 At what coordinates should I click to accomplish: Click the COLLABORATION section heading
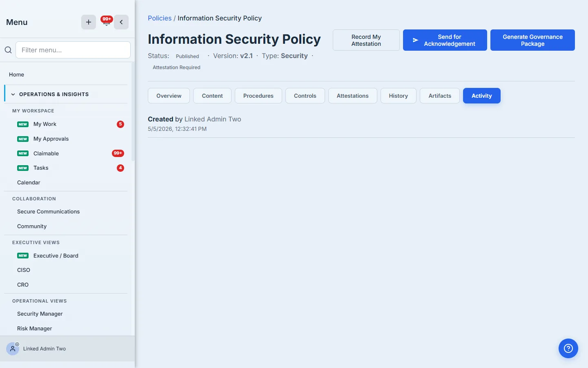[x=34, y=199]
